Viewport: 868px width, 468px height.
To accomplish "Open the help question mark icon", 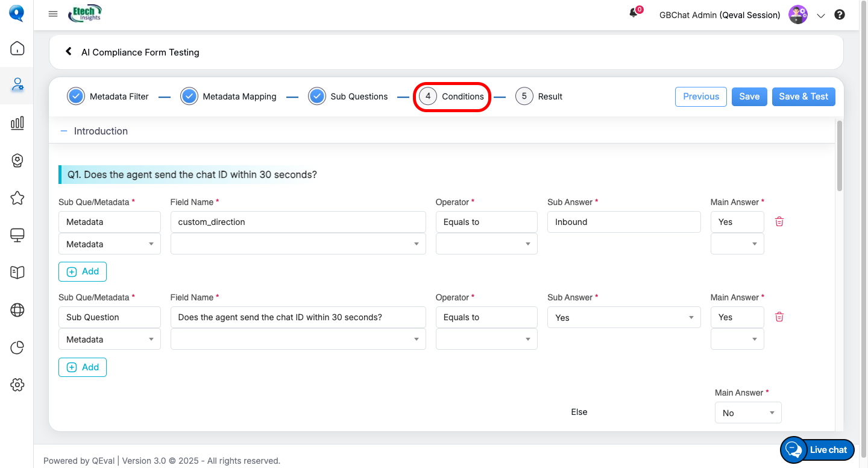I will click(839, 15).
